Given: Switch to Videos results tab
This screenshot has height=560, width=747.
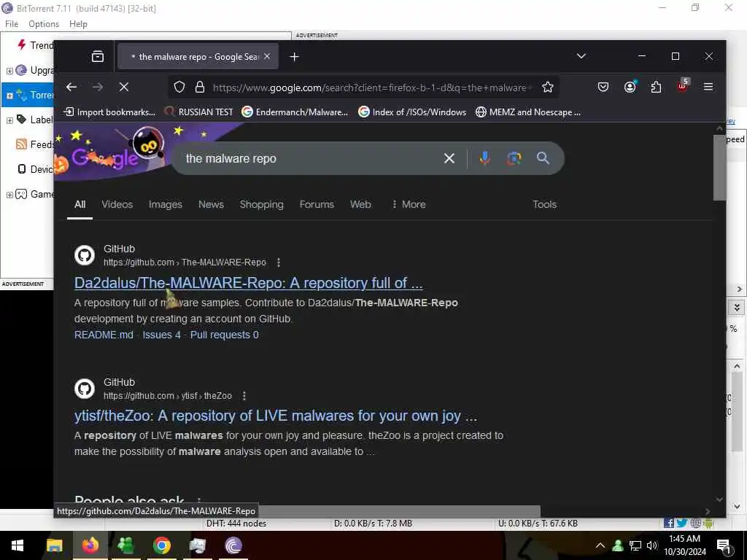Looking at the screenshot, I should [x=117, y=204].
